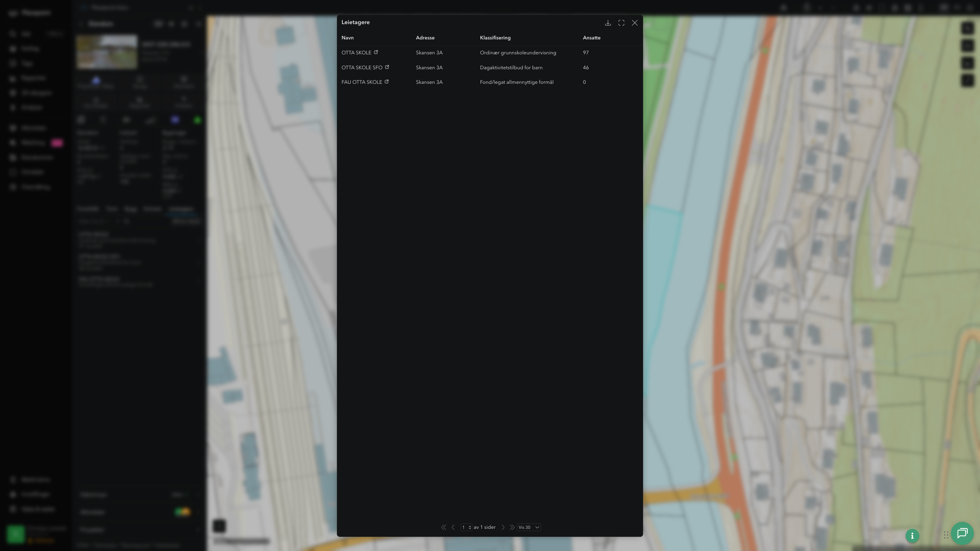Image resolution: width=980 pixels, height=551 pixels.
Task: Go to the next page of tenants
Action: (503, 527)
